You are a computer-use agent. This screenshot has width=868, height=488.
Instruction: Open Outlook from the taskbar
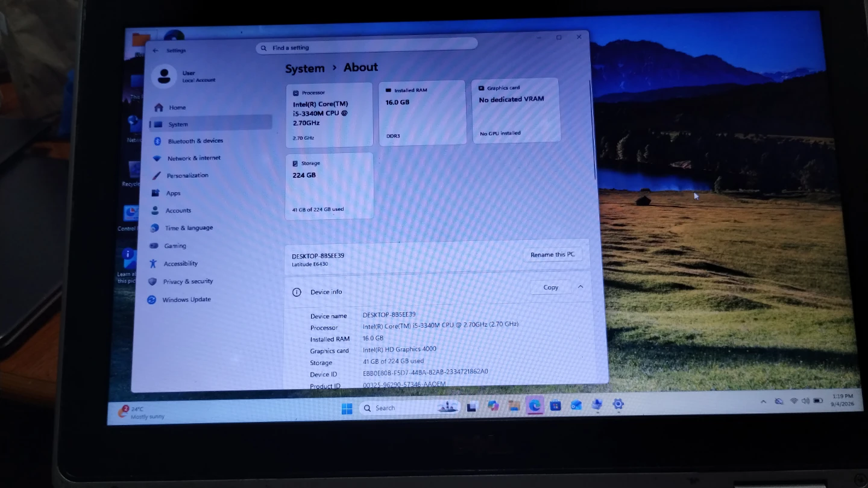click(576, 405)
